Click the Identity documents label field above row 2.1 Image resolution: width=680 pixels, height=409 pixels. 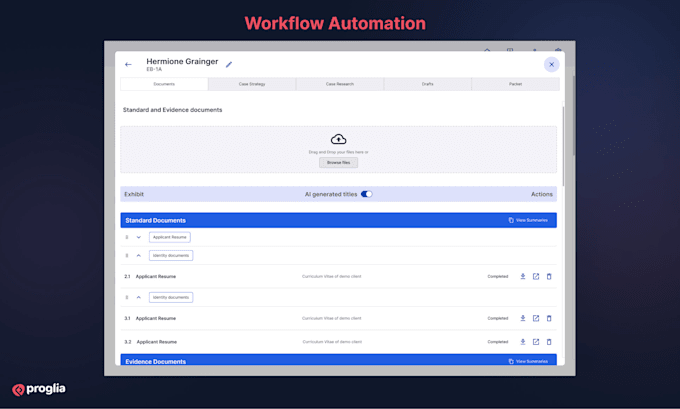click(171, 255)
